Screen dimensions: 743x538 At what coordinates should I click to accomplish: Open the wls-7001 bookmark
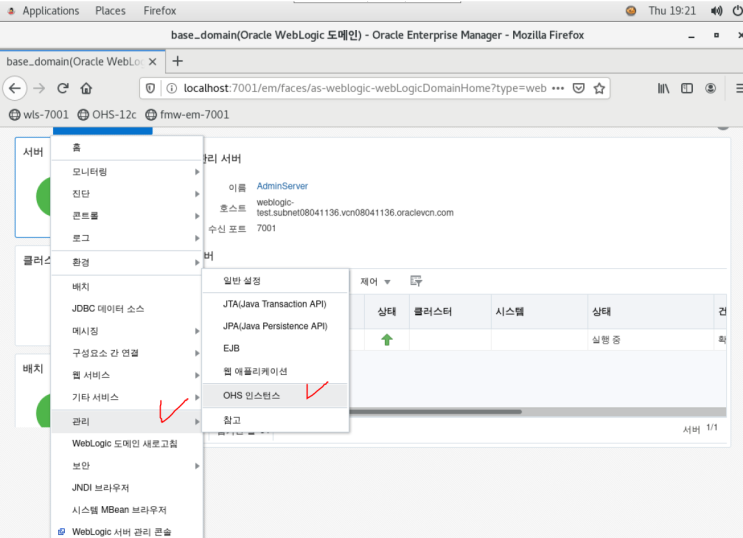39,115
